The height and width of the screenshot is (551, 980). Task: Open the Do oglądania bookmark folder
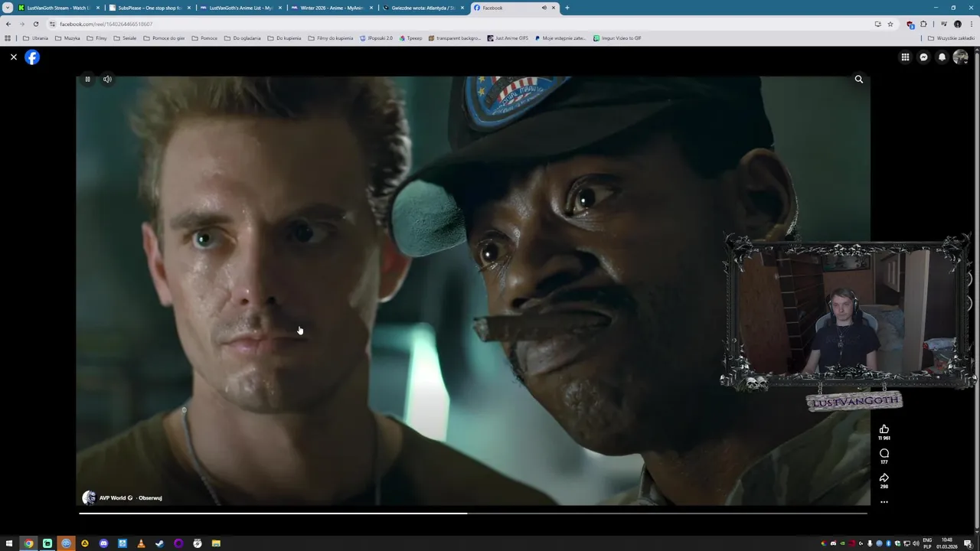(x=243, y=38)
